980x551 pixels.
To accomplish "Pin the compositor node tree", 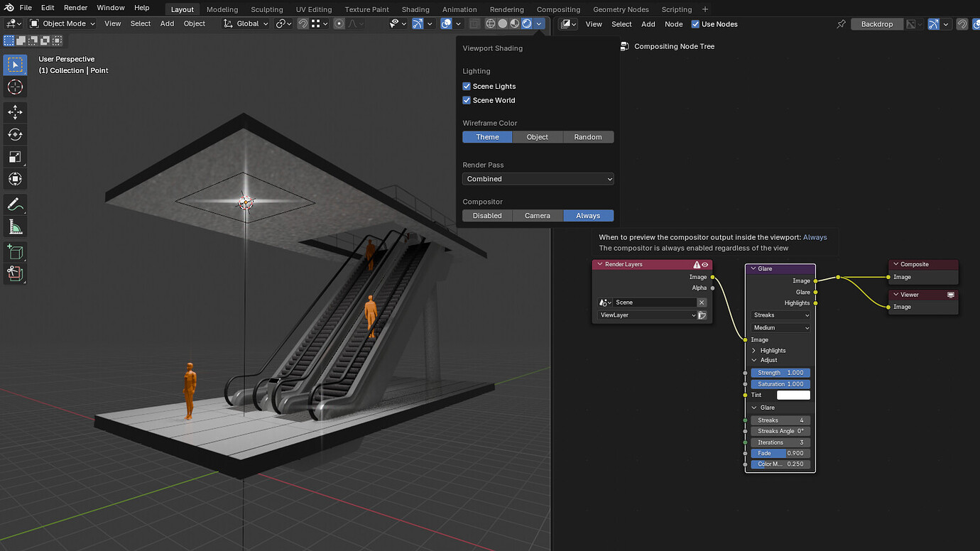I will pos(841,24).
